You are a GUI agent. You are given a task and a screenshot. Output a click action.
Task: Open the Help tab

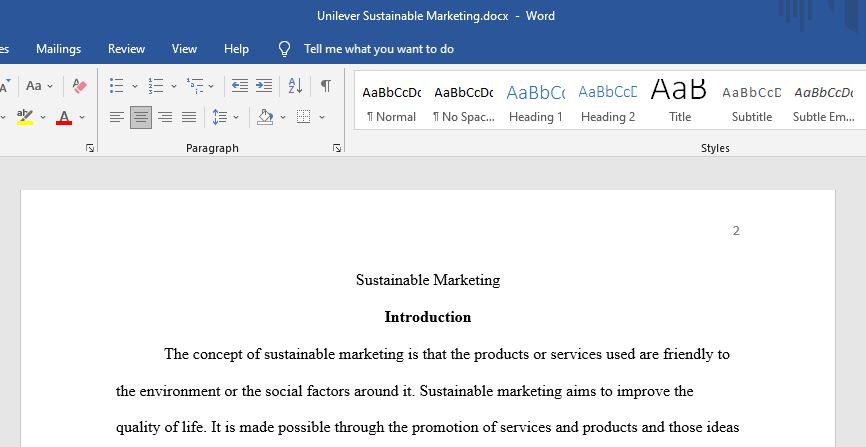(236, 49)
